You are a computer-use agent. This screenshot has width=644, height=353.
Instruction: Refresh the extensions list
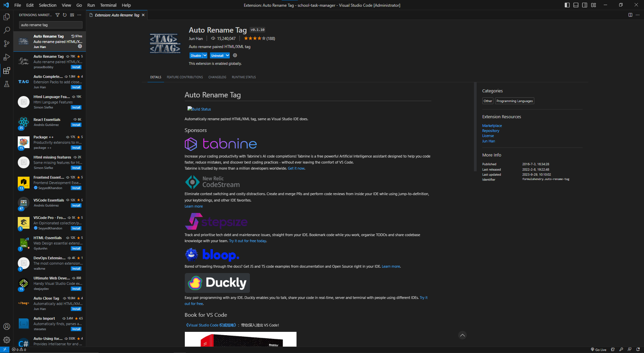[x=65, y=15]
